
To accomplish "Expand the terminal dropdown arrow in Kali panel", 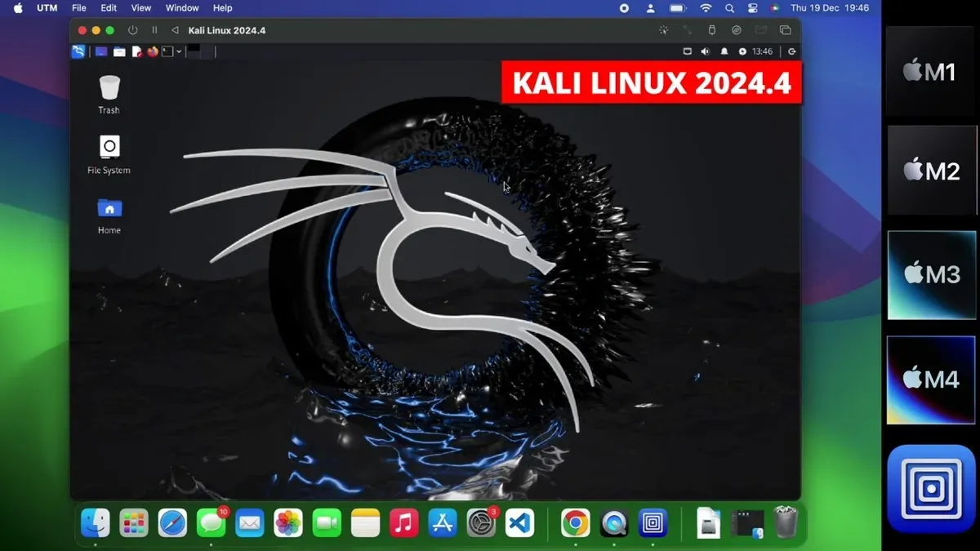I will point(179,51).
